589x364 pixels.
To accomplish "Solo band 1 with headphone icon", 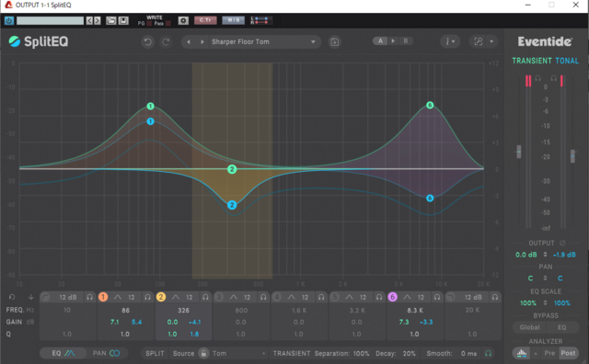I will [x=147, y=297].
